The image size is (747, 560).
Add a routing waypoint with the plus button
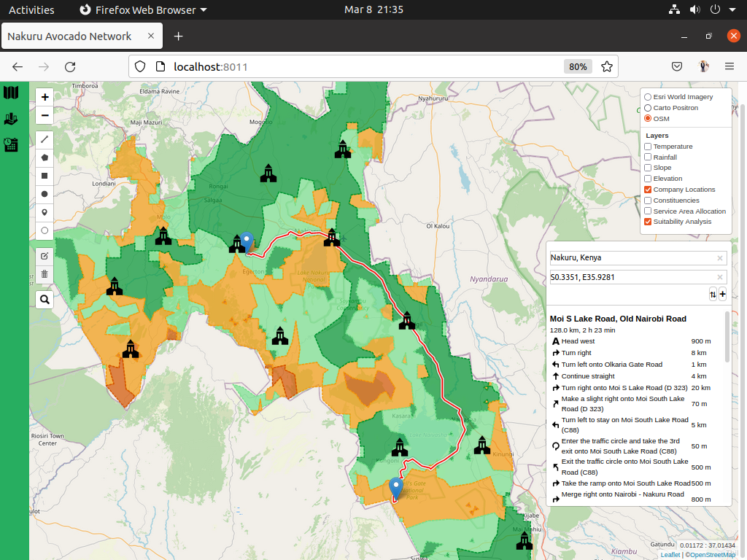tap(722, 294)
